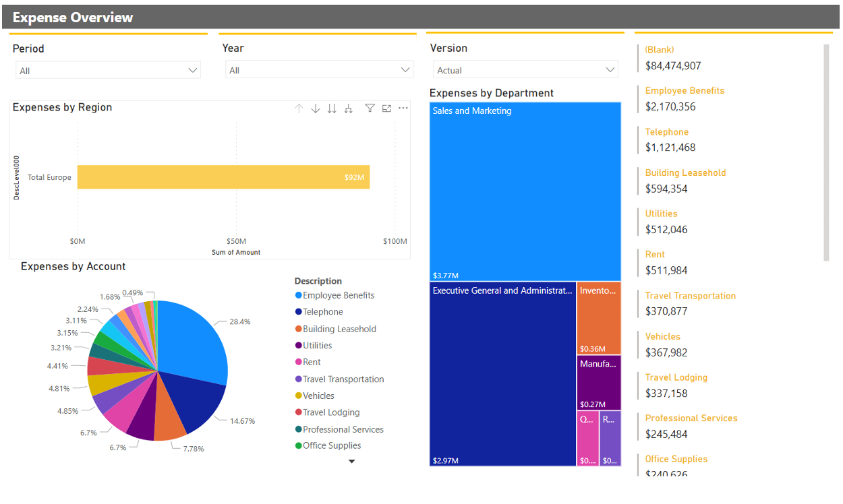Click the Travel Transportation card value $370,877
The width and height of the screenshot is (843, 504).
coord(666,311)
